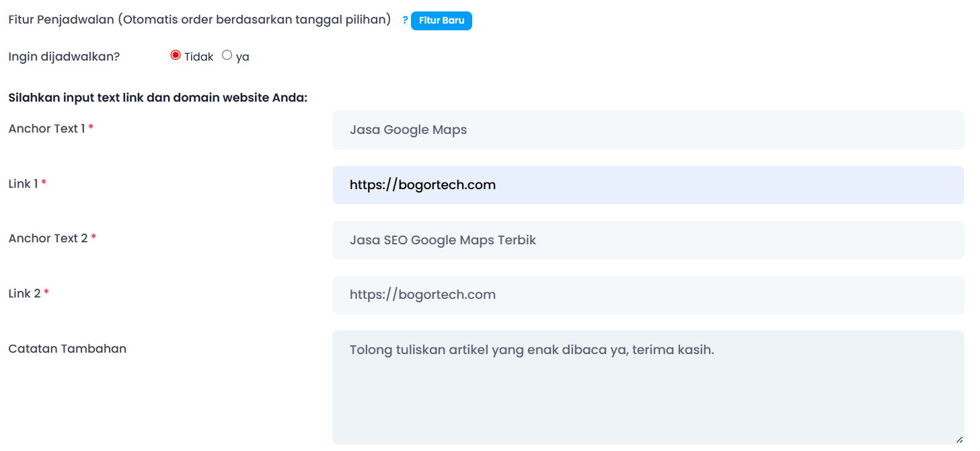Screen dimensions: 980x451
Task: Click the Fitur Penjadwalan heading text
Action: (200, 20)
